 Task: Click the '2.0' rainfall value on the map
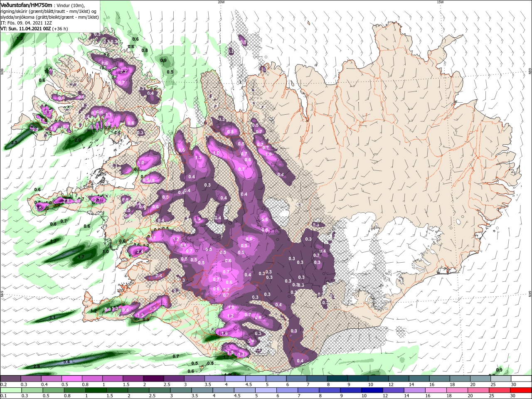tap(78, 140)
